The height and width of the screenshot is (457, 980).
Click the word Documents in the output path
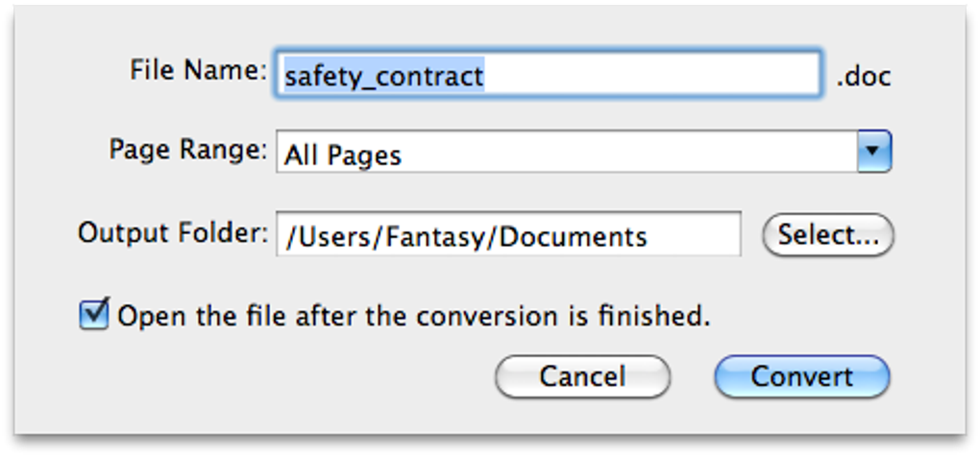(579, 236)
